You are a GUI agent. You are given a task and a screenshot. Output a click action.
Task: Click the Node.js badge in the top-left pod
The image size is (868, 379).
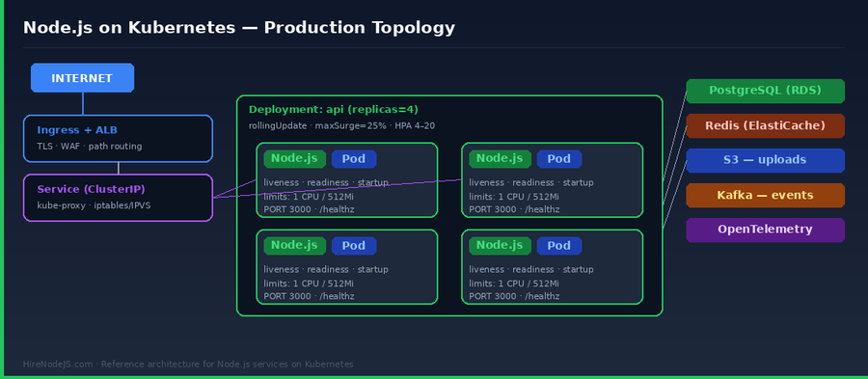tap(294, 159)
